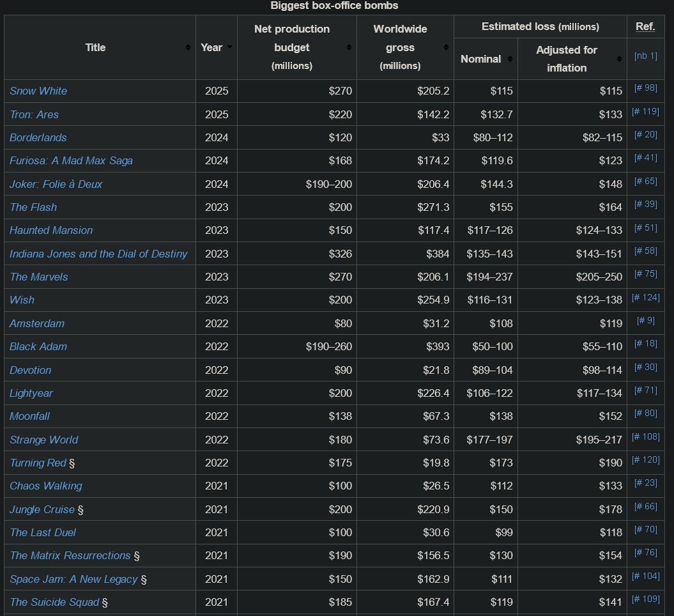674x616 pixels.
Task: Open The Last Duel film link
Action: pos(43,532)
